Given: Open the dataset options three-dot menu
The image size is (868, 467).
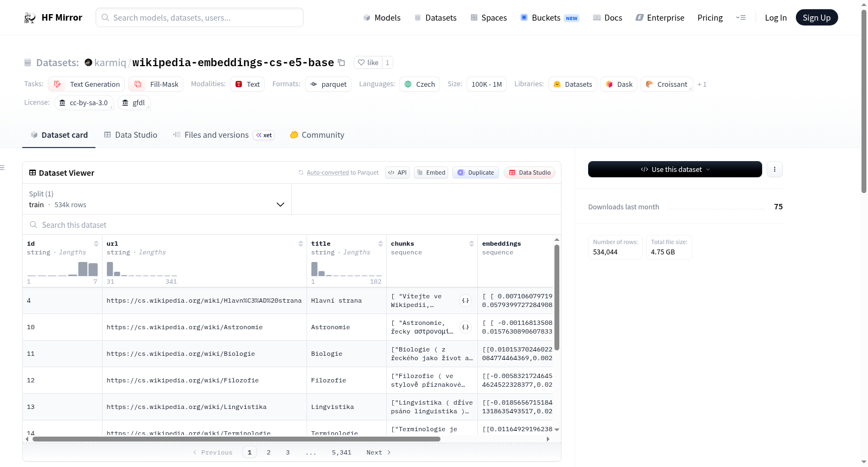Looking at the screenshot, I should (775, 169).
